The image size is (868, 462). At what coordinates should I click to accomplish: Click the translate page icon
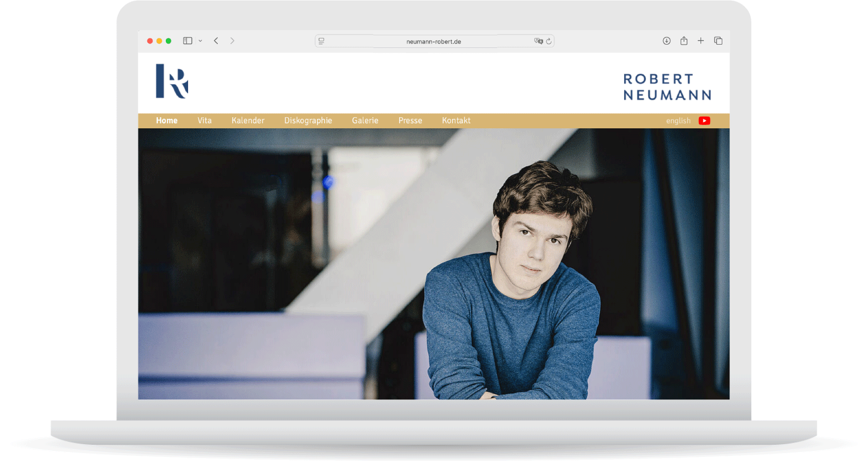point(538,41)
